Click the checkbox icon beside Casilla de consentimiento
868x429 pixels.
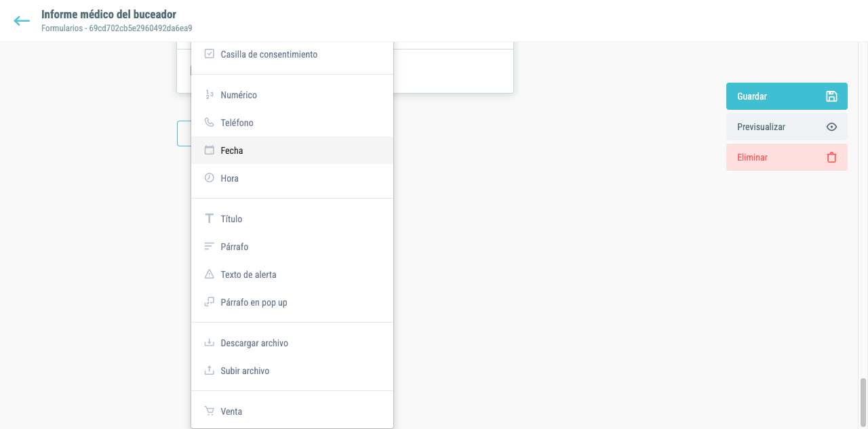[210, 54]
